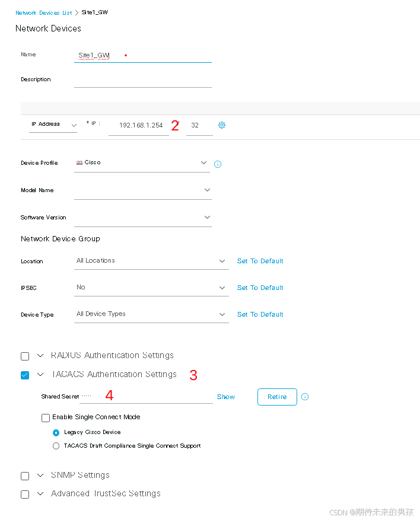Click the info icon next to Retire button
The height and width of the screenshot is (520, 420).
coord(305,397)
